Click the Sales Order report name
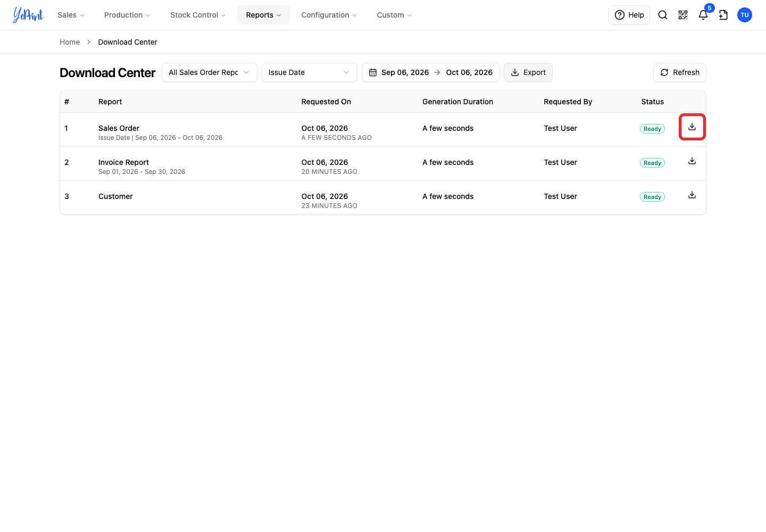This screenshot has width=766, height=532. click(x=119, y=128)
